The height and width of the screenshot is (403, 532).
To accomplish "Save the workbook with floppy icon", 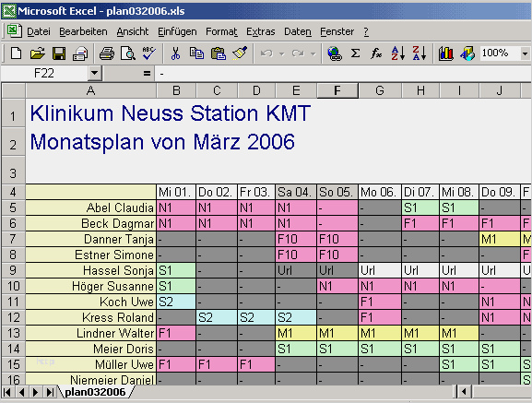I will pos(59,53).
